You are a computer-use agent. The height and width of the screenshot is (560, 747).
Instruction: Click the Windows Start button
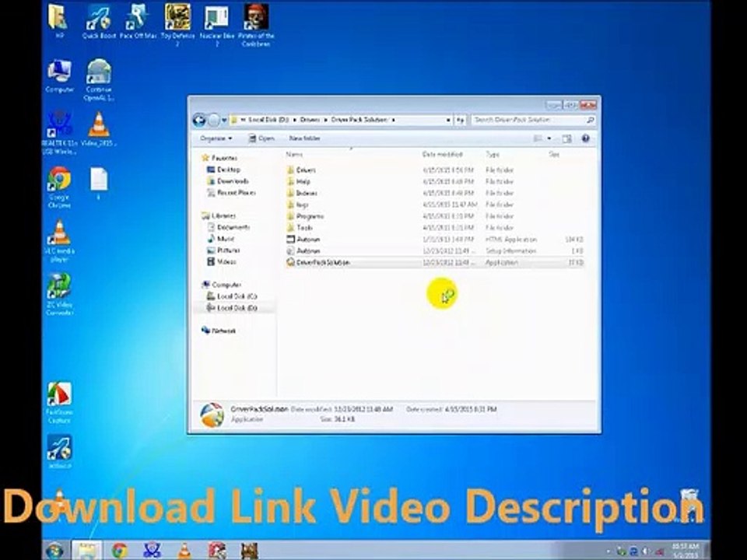click(55, 551)
